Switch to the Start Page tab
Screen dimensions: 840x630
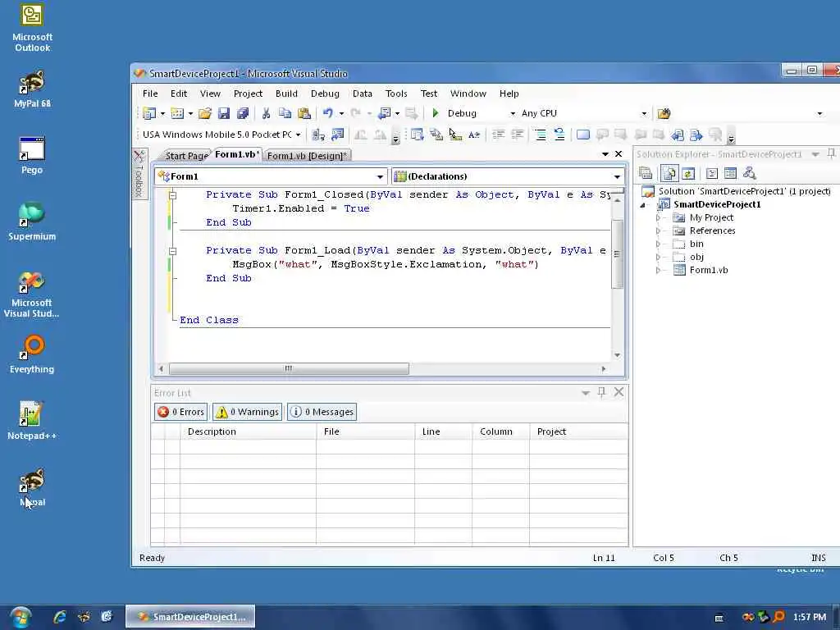186,155
